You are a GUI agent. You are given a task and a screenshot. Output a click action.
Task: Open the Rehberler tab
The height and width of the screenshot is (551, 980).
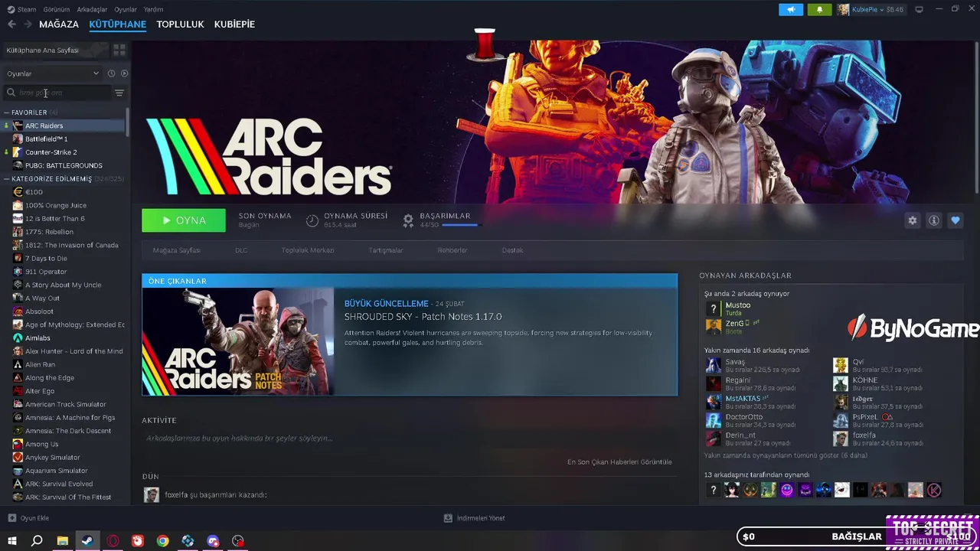[x=452, y=250]
